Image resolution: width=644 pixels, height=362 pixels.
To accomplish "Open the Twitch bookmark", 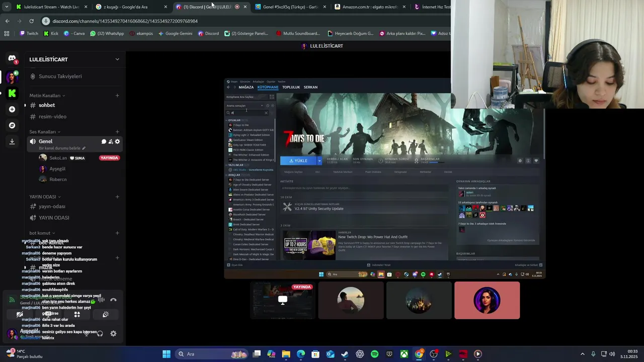I will [29, 34].
